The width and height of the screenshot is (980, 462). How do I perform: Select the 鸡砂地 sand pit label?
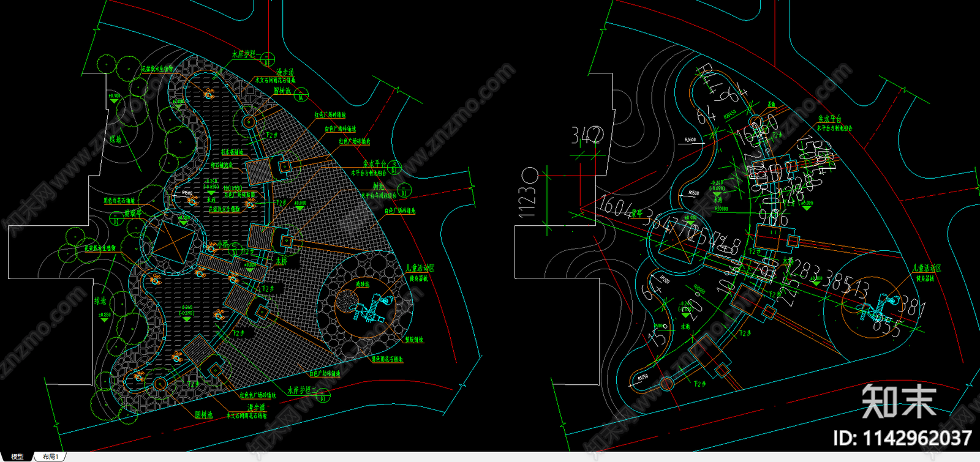(x=363, y=285)
